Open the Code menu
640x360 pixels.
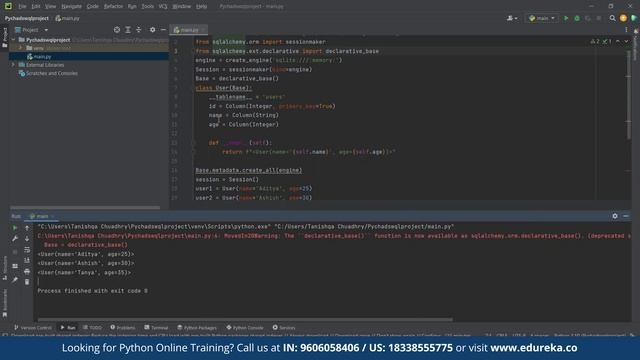point(93,6)
